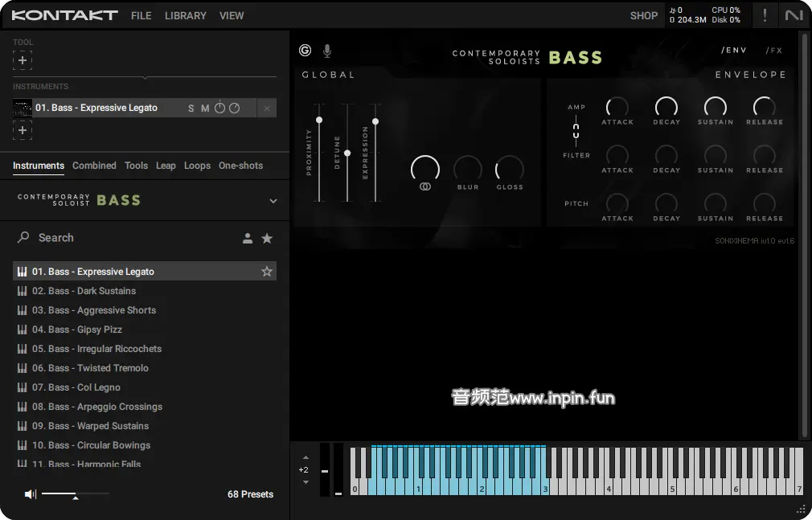Mute the Bass Expressive Legato instrument

click(205, 109)
